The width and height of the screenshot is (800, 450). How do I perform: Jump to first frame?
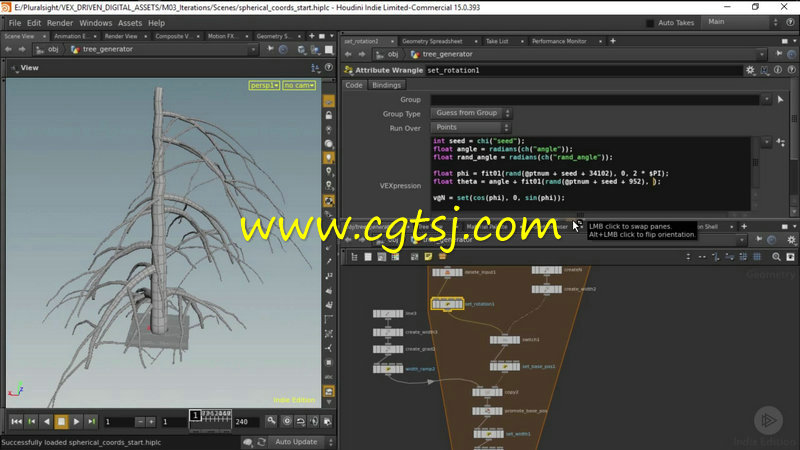[x=16, y=421]
